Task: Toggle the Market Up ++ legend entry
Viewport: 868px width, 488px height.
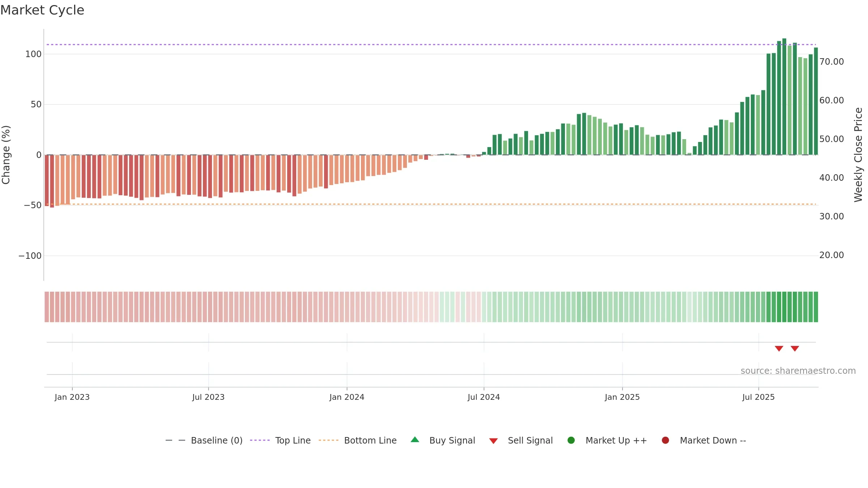Action: point(607,440)
